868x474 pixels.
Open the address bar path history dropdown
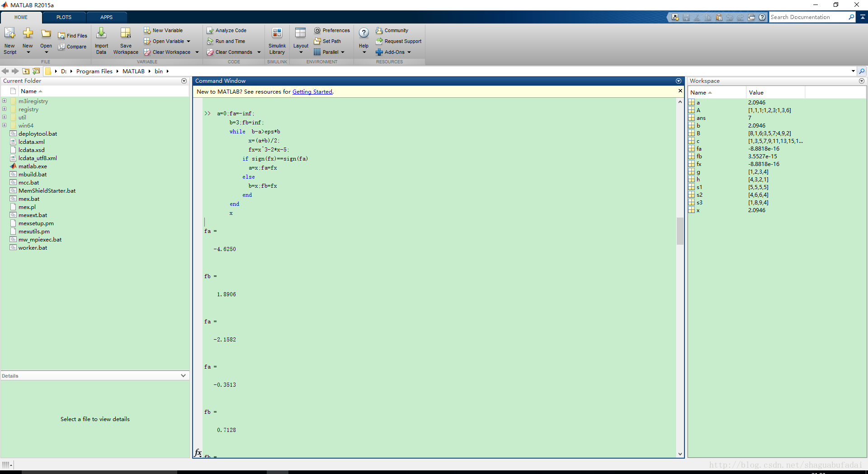[853, 71]
